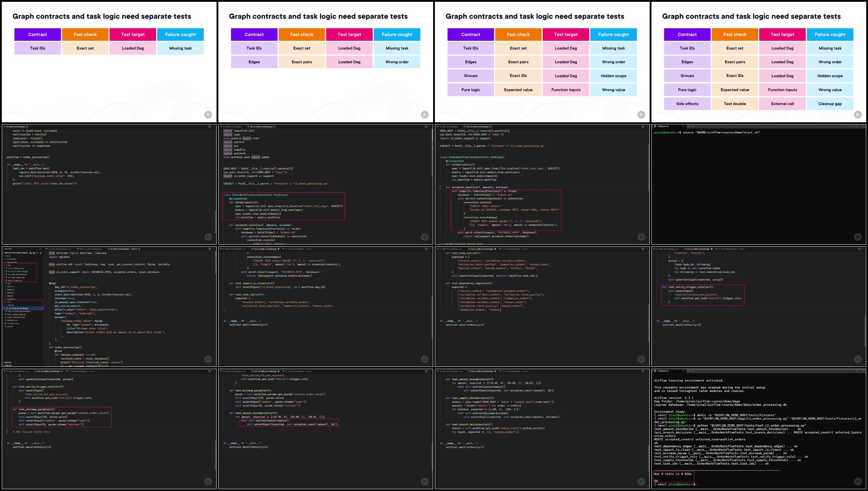This screenshot has width=868, height=491.
Task: Click the new tab plus icon in the terminal
Action: pyautogui.click(x=689, y=126)
